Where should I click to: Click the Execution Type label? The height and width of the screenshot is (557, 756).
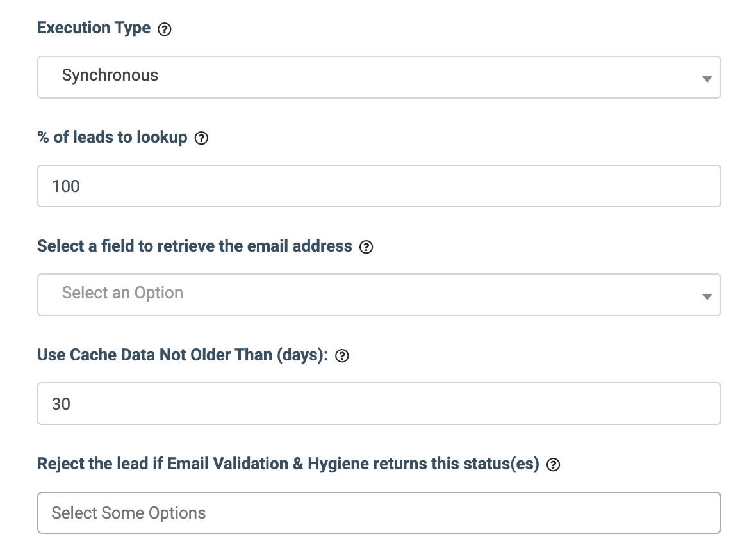point(94,28)
